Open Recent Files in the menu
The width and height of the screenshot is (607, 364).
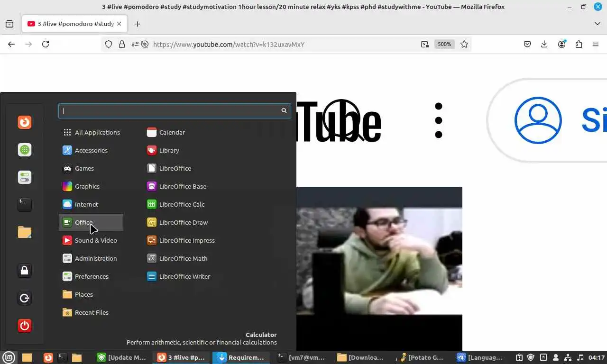click(x=91, y=312)
